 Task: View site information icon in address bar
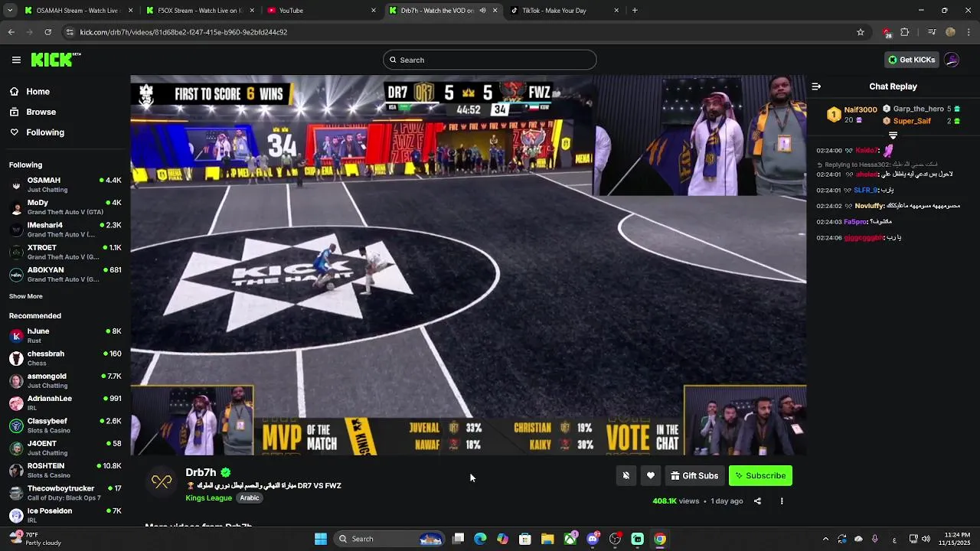(x=70, y=32)
